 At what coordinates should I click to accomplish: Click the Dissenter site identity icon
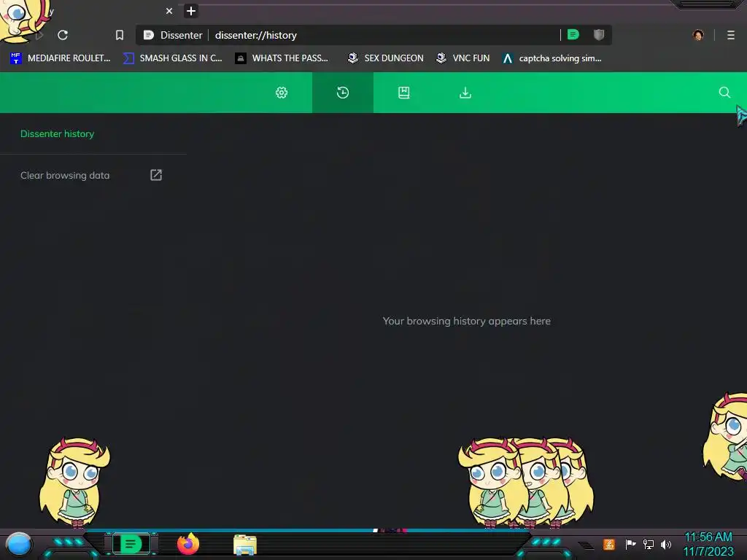click(x=149, y=35)
